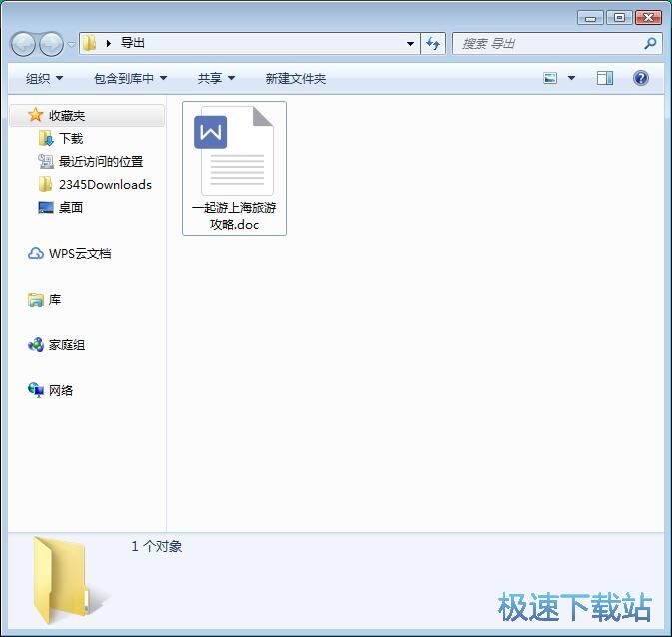The height and width of the screenshot is (637, 672).
Task: Click the 网络 network icon
Action: click(36, 390)
